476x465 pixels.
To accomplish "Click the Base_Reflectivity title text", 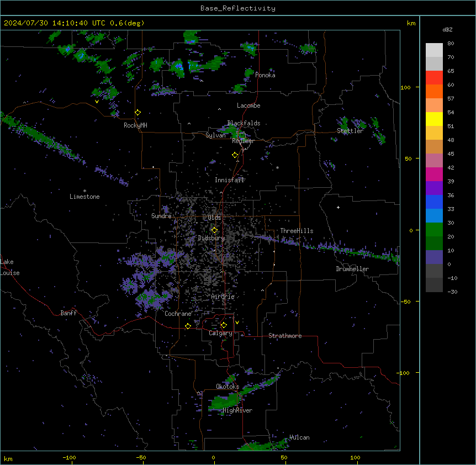I will pos(238,8).
